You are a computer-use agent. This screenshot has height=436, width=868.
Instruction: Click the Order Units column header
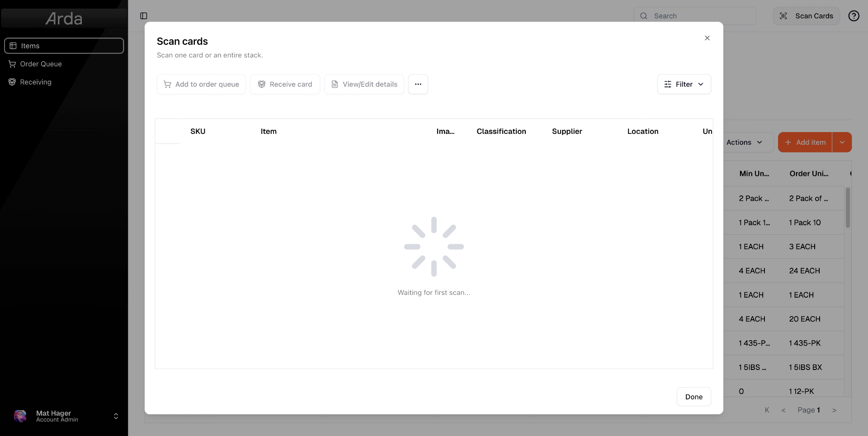(809, 173)
